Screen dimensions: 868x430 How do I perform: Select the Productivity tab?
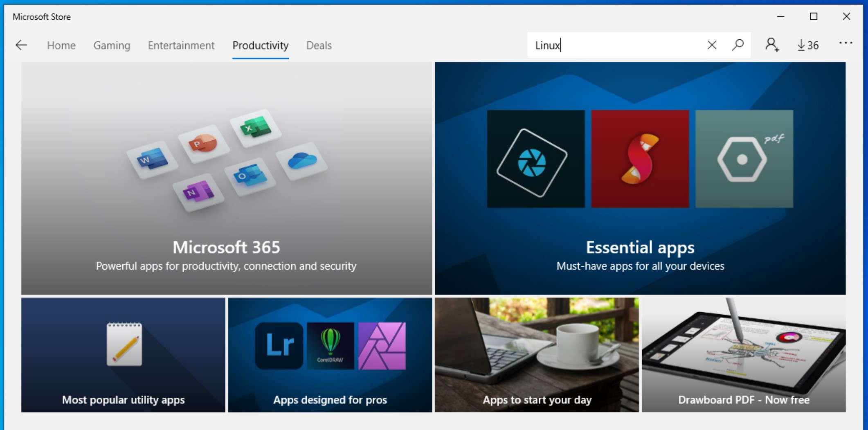tap(261, 45)
